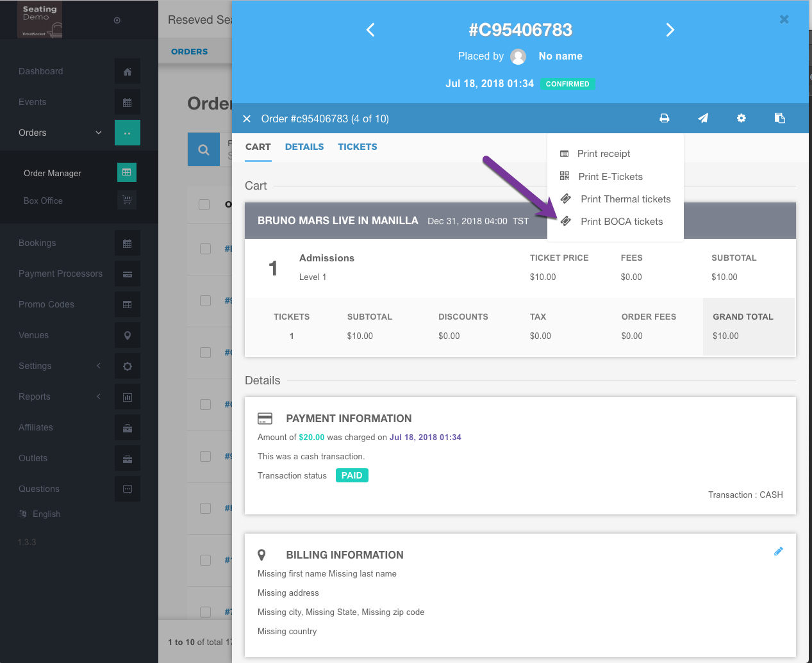Screen dimensions: 812x663
Task: Tick the select-all checkbox in orders header
Action: click(x=204, y=204)
